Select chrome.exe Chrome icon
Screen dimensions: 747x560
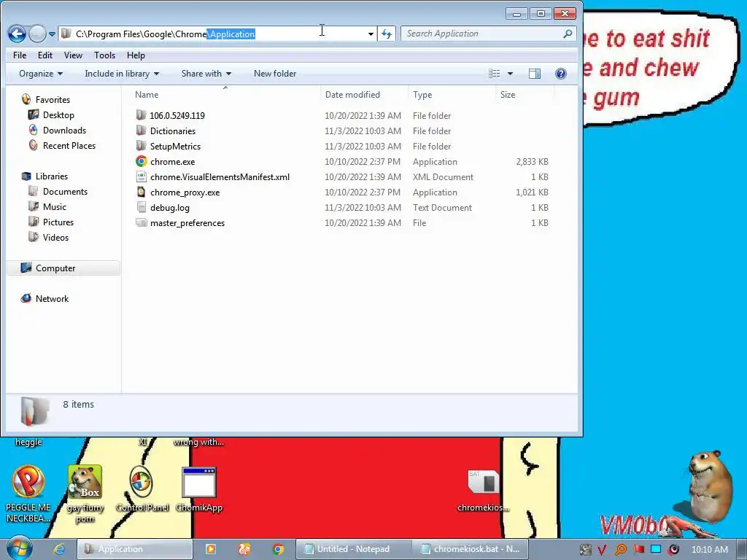141,161
